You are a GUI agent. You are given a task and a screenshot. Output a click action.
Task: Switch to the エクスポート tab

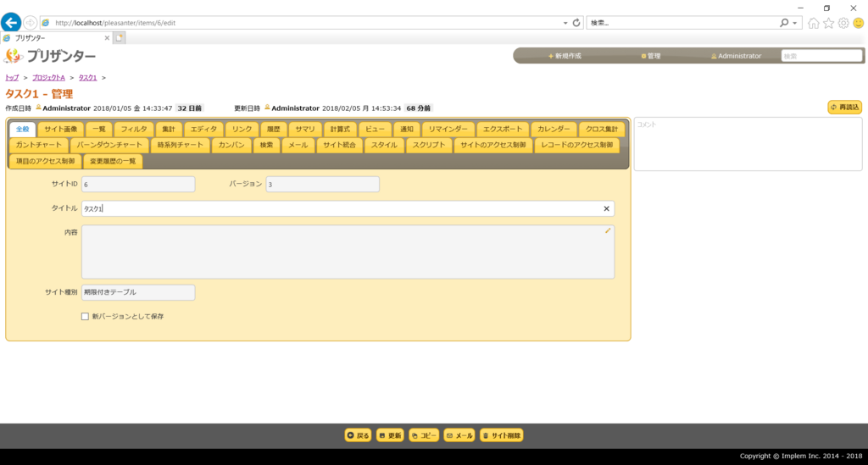click(503, 129)
